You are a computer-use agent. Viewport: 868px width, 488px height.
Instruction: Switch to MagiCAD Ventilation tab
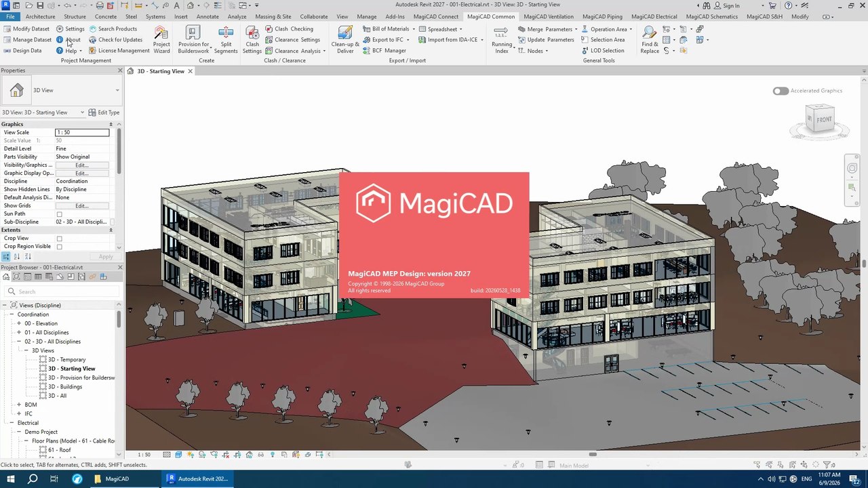coord(549,16)
